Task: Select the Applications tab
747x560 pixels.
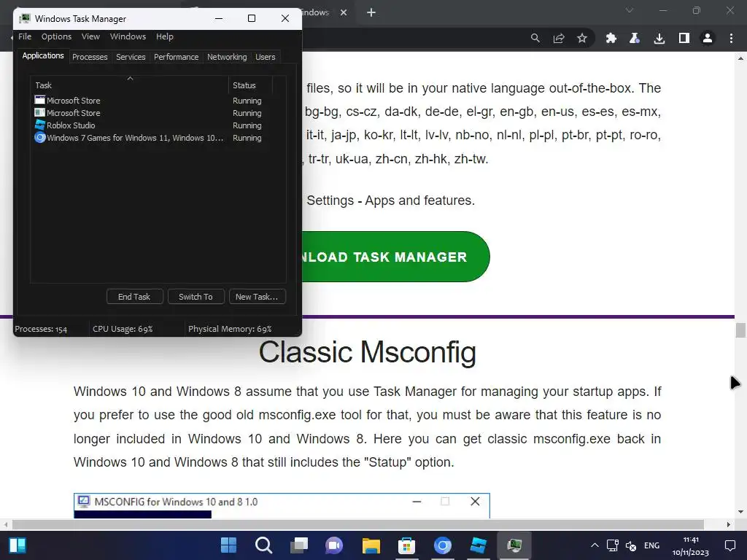Action: tap(43, 55)
